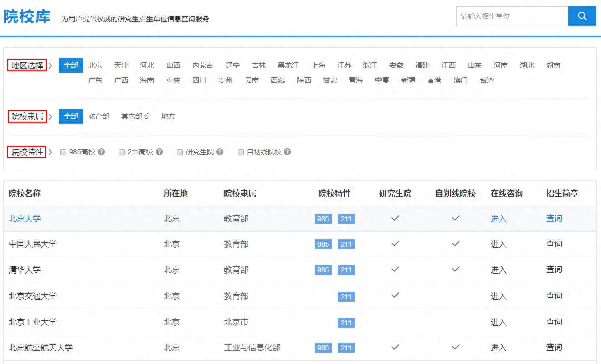
Task: Filter affiliation by 其它部委
Action: [135, 116]
